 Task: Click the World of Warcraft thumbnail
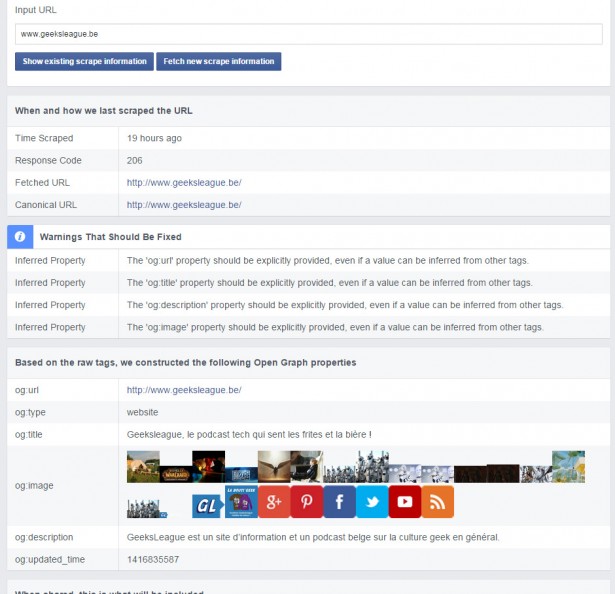point(175,473)
